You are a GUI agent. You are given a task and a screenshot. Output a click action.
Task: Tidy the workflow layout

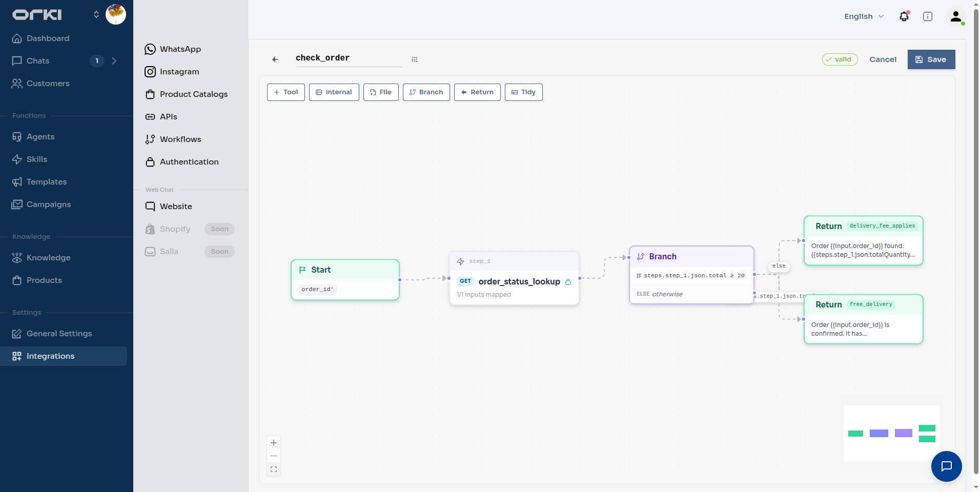524,92
